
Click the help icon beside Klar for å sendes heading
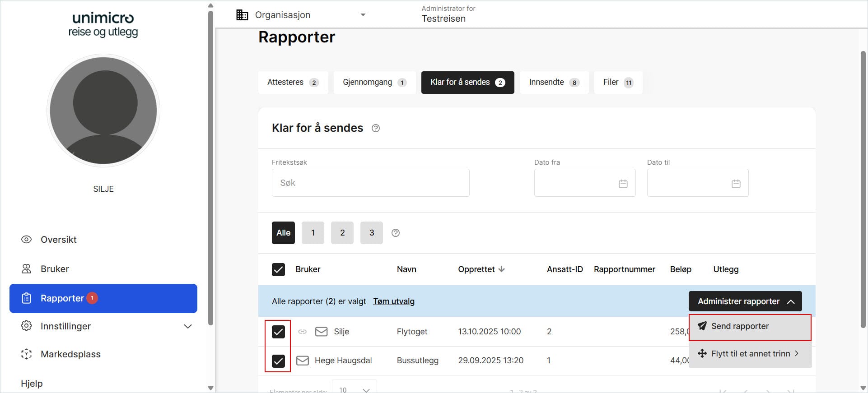(375, 129)
